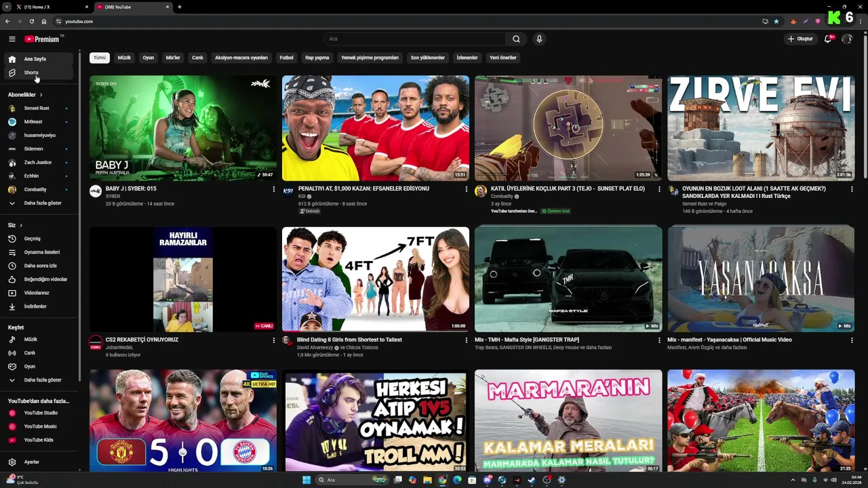The image size is (868, 488).
Task: Click the SYBER channel avatar
Action: tap(96, 191)
